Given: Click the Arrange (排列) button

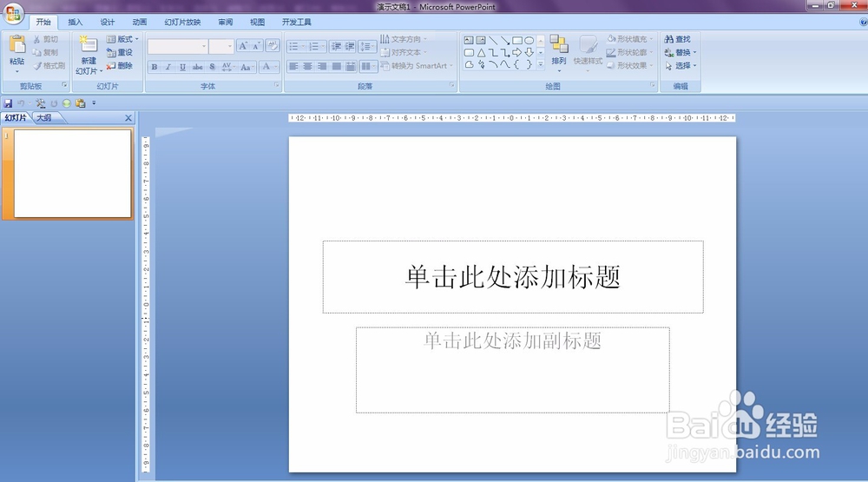Looking at the screenshot, I should coord(559,52).
